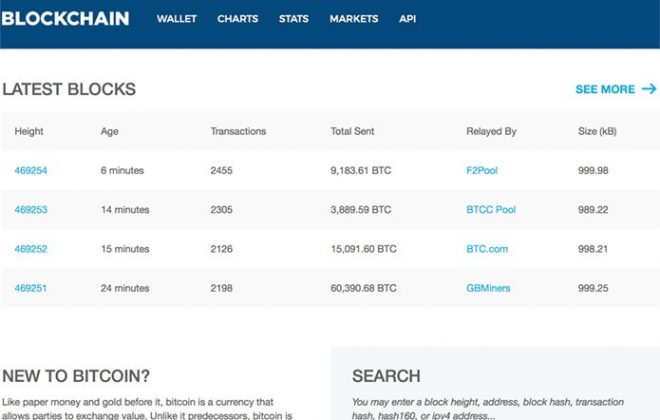
Task: Open block 469251 link
Action: pyautogui.click(x=31, y=288)
